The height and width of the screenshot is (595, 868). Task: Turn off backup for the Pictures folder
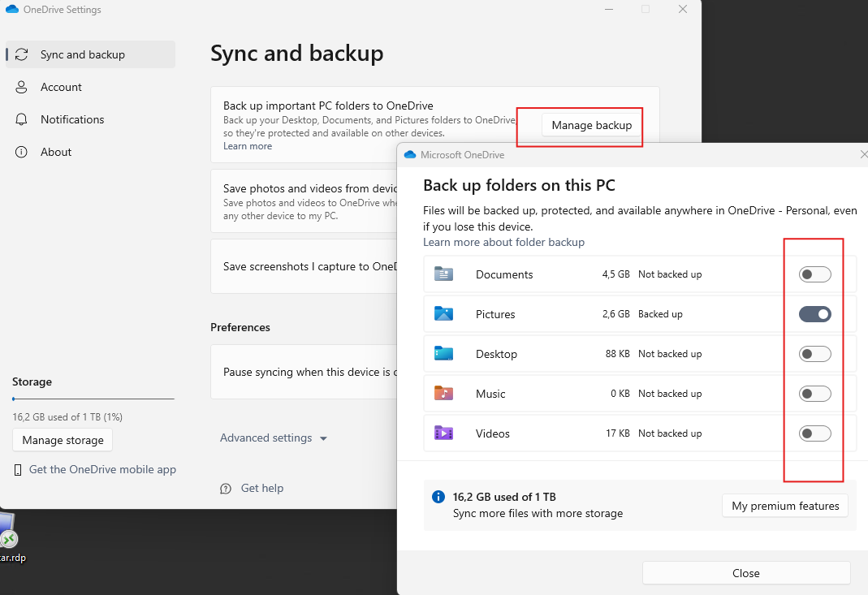815,314
